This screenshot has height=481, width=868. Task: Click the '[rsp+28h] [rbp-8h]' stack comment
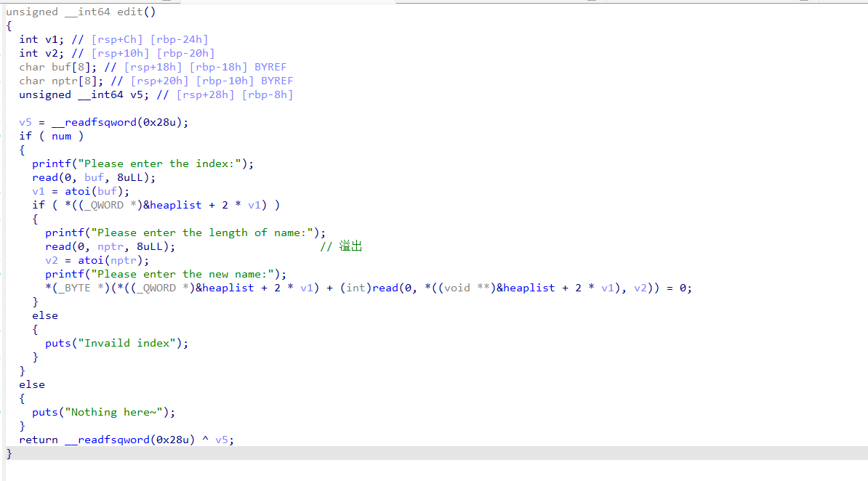[x=235, y=94]
